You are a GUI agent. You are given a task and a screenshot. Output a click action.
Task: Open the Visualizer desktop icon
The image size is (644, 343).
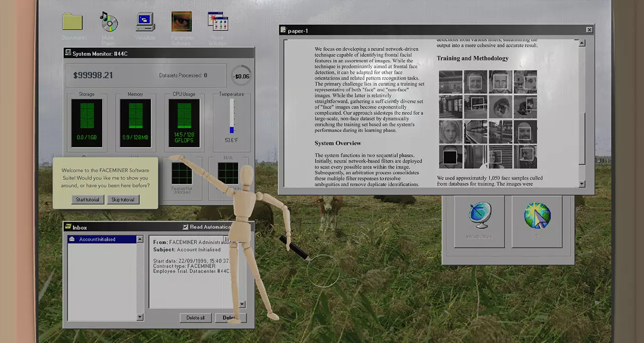click(145, 22)
